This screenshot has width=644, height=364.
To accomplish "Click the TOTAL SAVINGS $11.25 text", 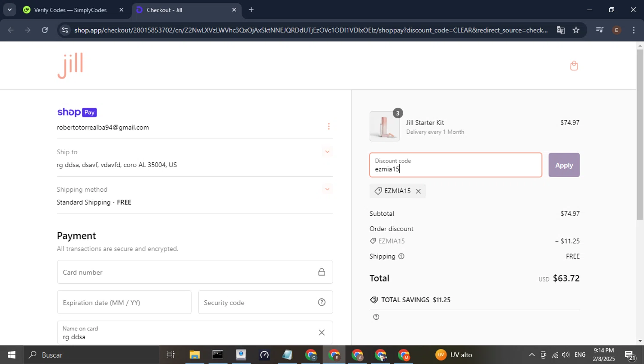I will tap(416, 300).
